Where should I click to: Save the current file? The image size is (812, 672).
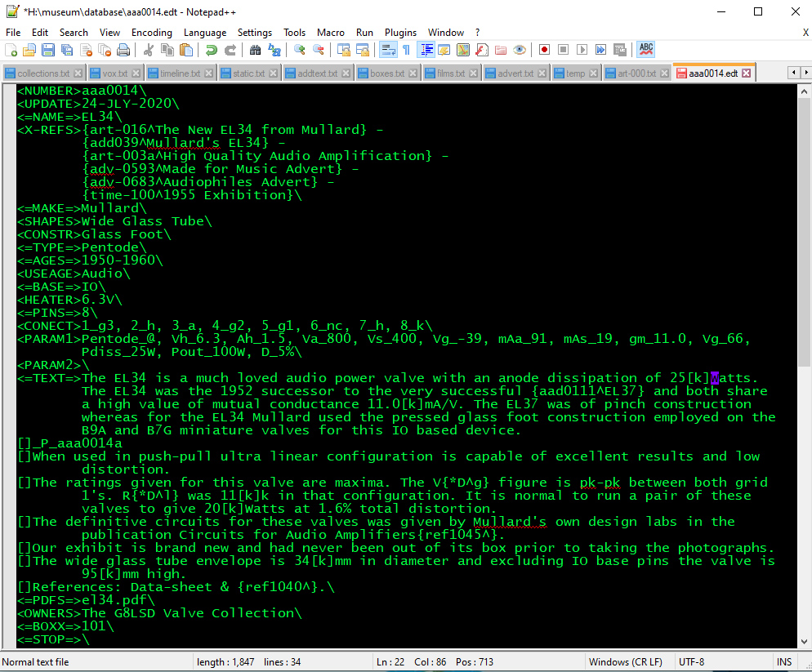pos(48,50)
